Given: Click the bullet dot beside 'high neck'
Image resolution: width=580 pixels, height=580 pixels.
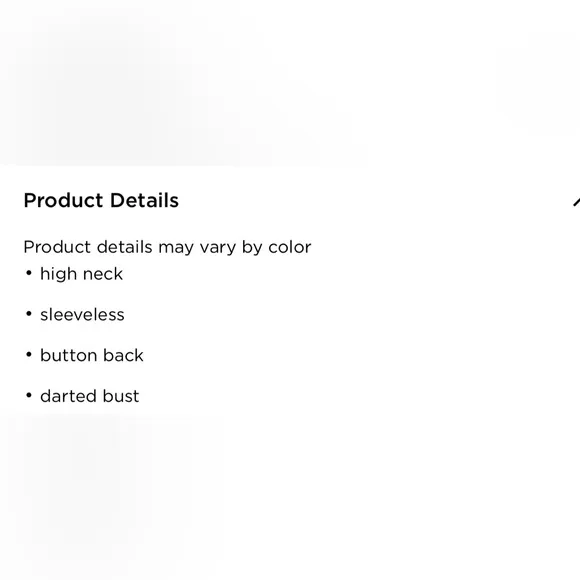Looking at the screenshot, I should [29, 273].
